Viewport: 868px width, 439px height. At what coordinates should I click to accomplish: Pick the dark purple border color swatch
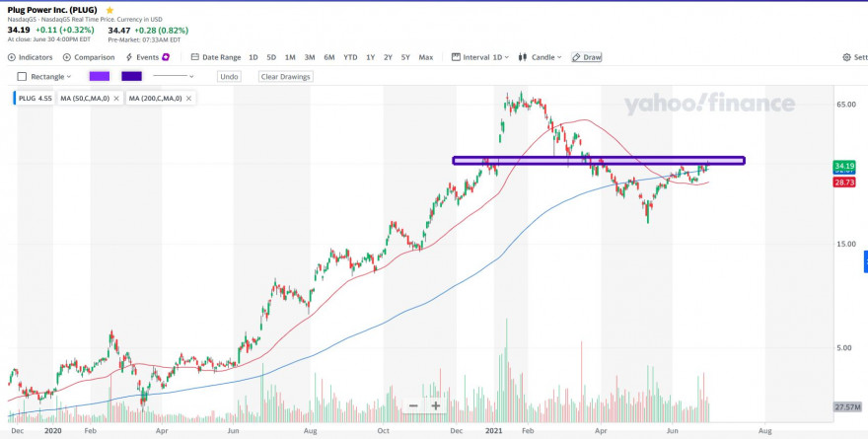[x=132, y=76]
